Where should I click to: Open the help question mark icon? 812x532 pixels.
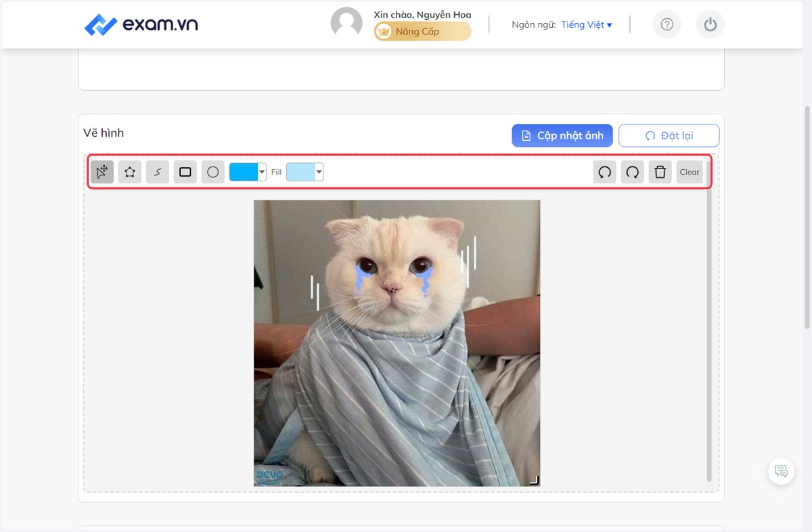click(x=667, y=24)
